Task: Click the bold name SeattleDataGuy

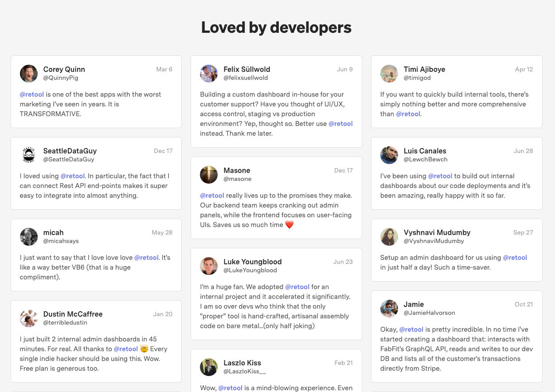Action: [70, 151]
